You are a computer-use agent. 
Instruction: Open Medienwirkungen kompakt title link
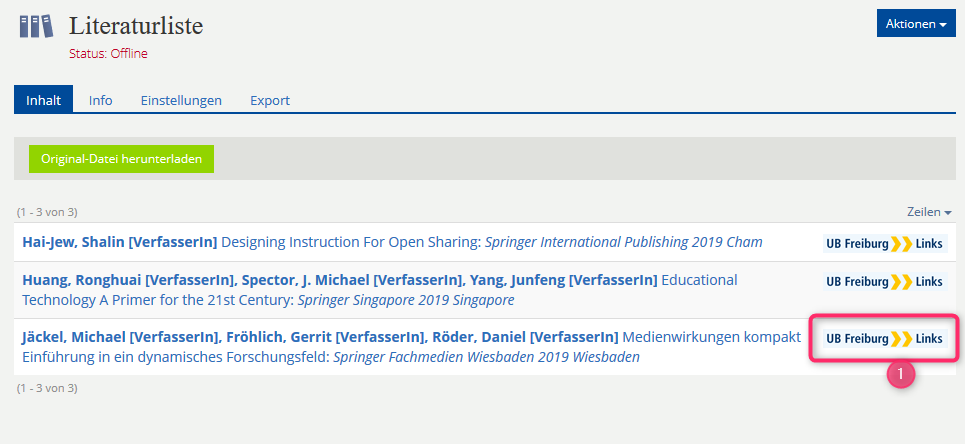pos(711,337)
